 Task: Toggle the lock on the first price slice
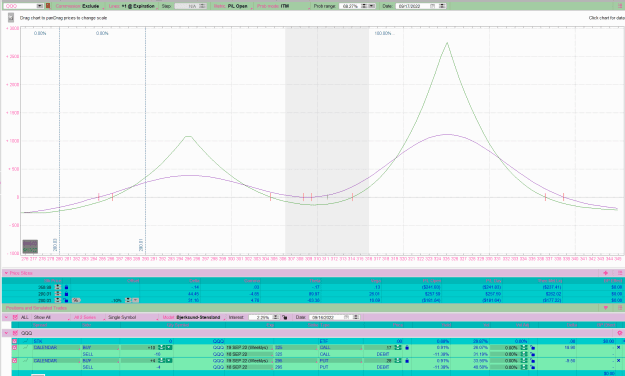66,287
